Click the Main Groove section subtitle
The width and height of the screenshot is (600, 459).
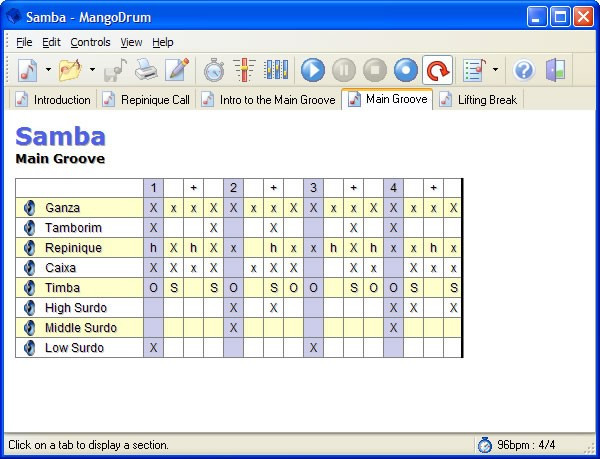coord(60,159)
